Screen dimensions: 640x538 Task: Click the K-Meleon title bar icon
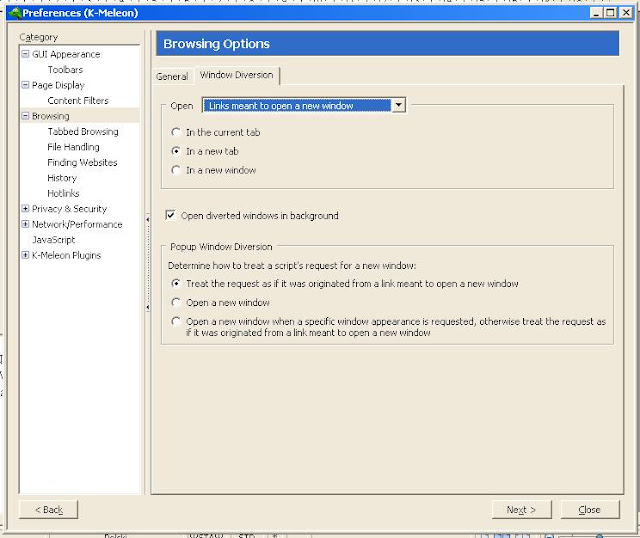pyautogui.click(x=15, y=13)
